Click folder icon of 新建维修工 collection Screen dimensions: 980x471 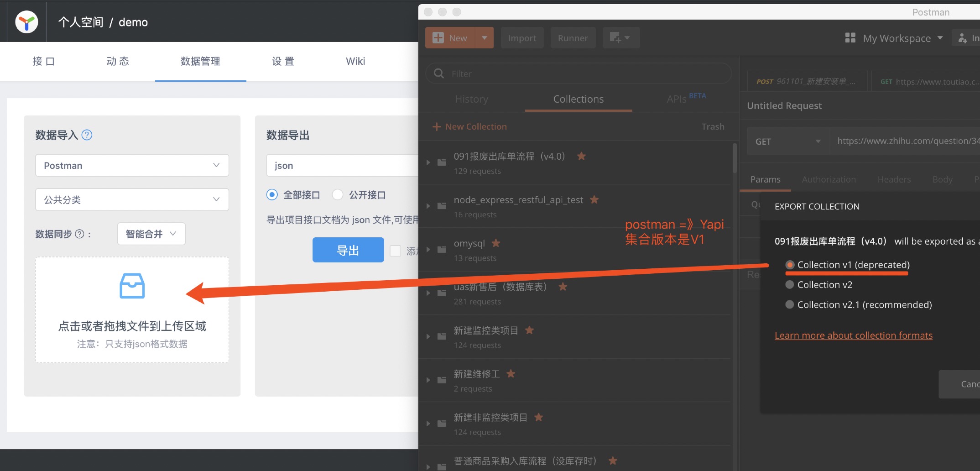(x=442, y=380)
